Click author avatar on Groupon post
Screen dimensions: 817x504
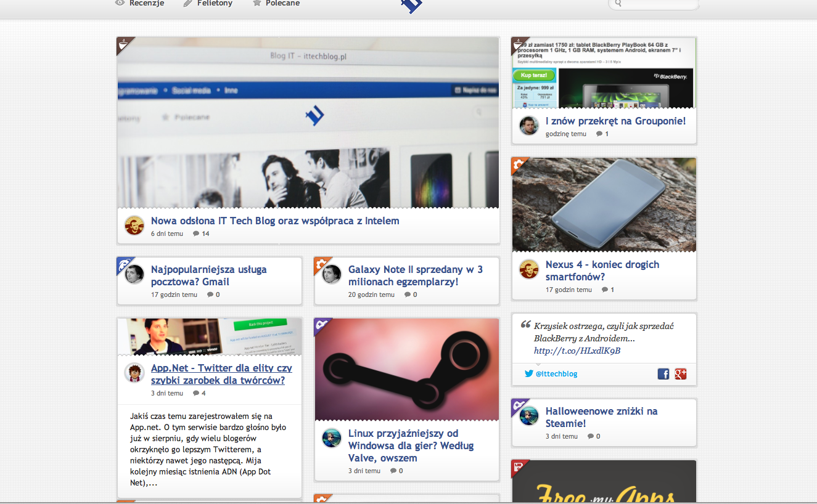[529, 126]
